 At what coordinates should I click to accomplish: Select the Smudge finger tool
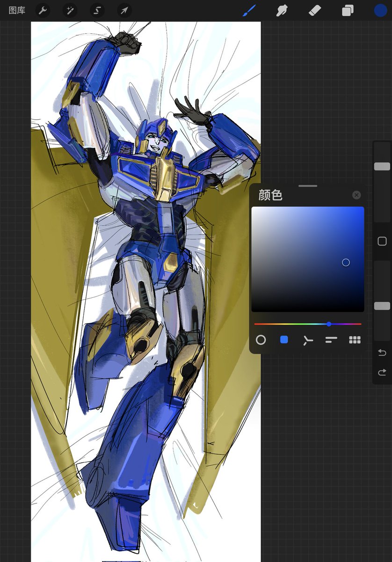coord(282,10)
